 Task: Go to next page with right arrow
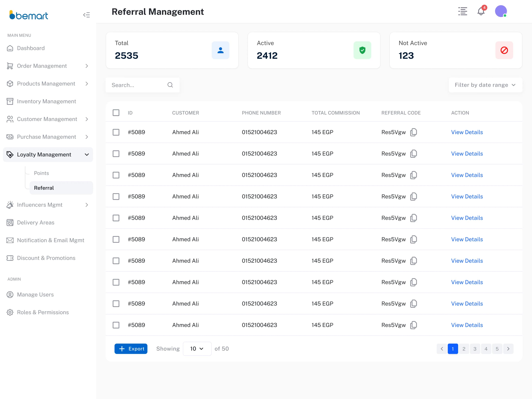[x=508, y=349]
